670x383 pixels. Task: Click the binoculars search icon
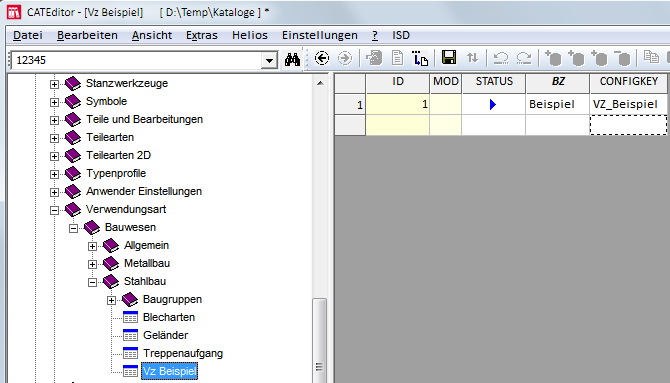coord(292,59)
